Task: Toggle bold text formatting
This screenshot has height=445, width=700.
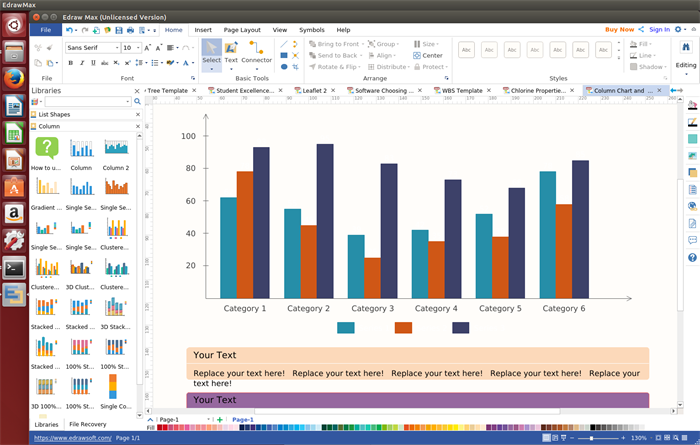Action: pyautogui.click(x=69, y=63)
